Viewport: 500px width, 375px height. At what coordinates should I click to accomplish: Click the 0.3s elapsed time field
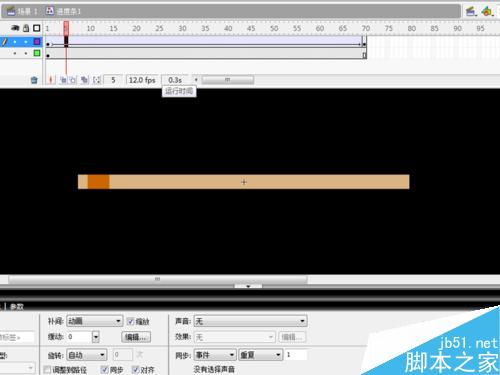click(175, 80)
